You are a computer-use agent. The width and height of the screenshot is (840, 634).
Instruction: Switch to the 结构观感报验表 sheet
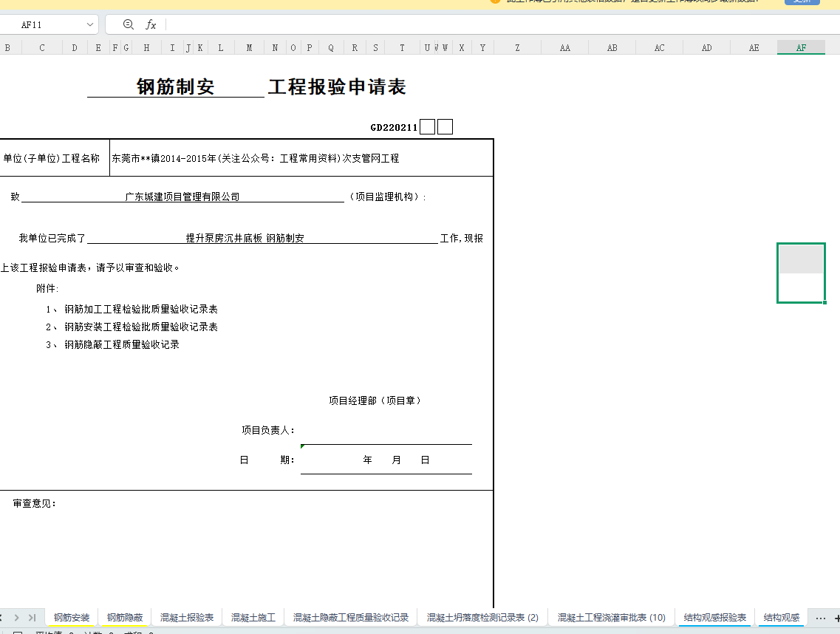(x=714, y=617)
